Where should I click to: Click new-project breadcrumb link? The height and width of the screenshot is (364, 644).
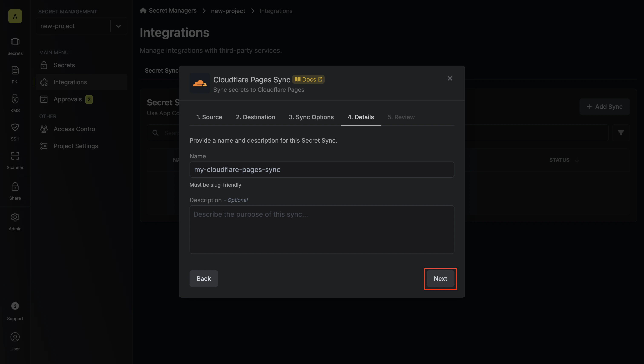pyautogui.click(x=228, y=11)
